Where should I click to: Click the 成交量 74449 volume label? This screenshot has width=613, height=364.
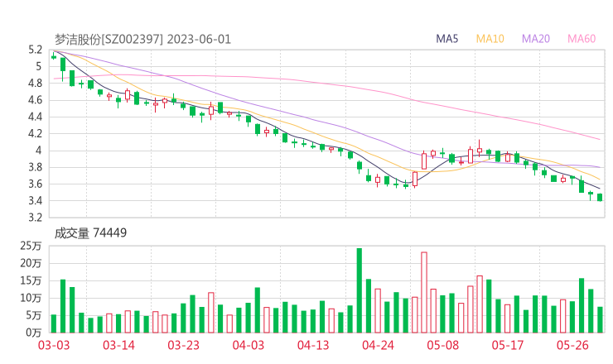[x=90, y=233]
